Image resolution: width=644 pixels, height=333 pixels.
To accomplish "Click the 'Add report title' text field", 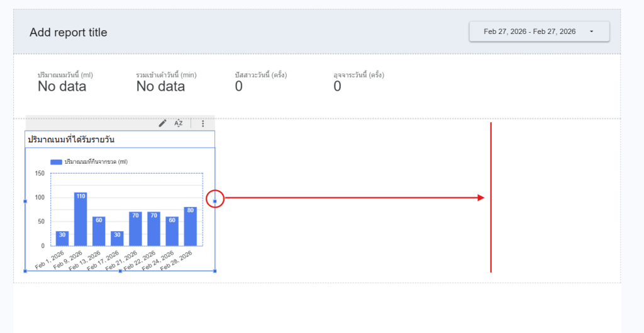I will tap(69, 33).
